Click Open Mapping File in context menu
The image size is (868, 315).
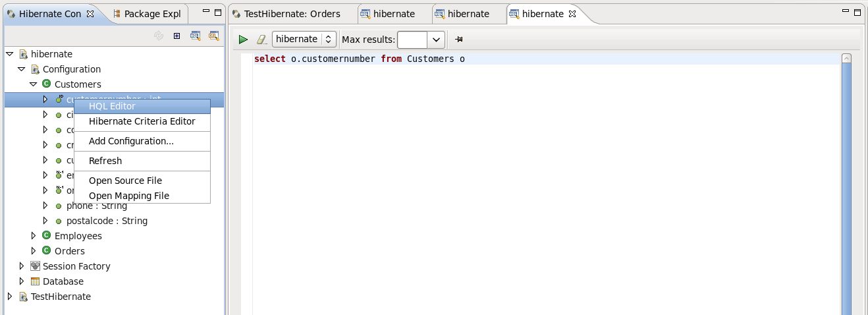(x=128, y=196)
